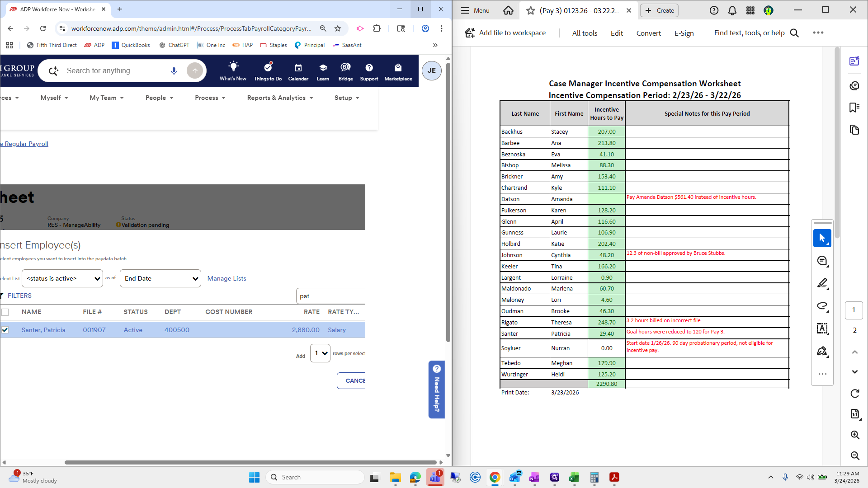
Task: Open the ADP Calendar icon
Action: tap(298, 71)
